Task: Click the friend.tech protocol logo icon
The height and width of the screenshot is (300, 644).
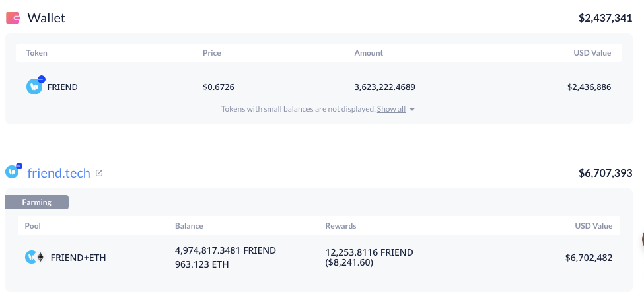Action: [x=13, y=171]
